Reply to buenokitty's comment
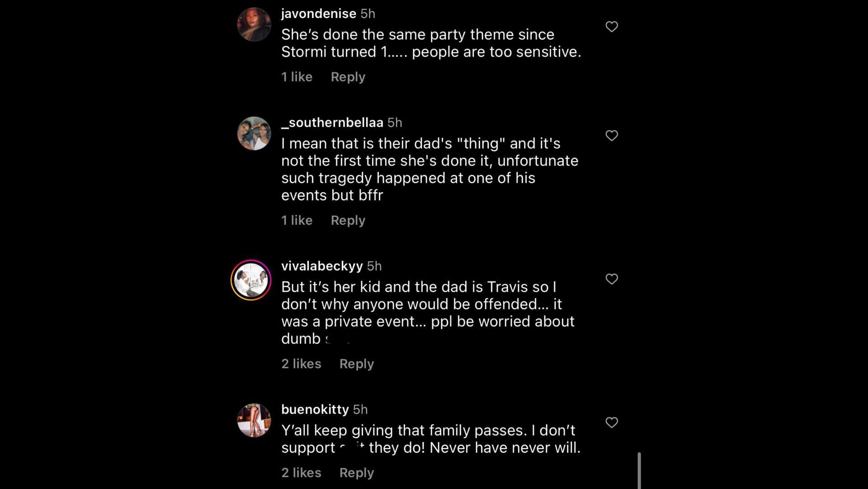Viewport: 868px width, 489px height. pyautogui.click(x=356, y=472)
